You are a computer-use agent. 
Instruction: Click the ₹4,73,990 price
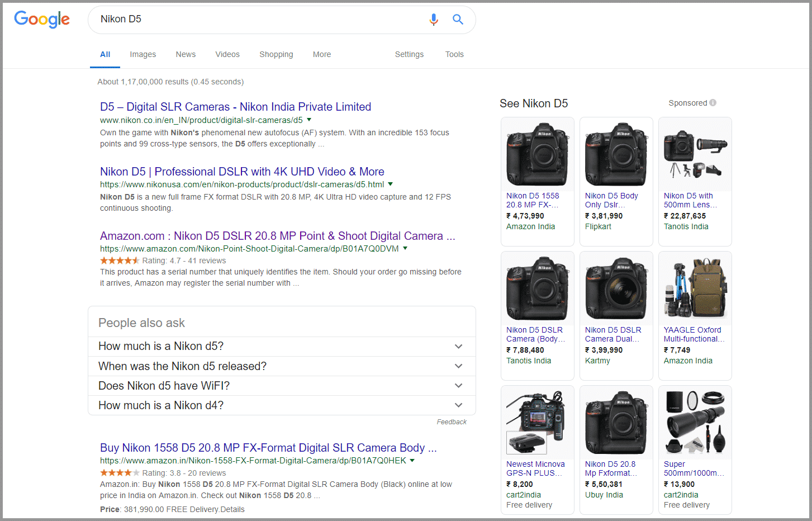[525, 216]
